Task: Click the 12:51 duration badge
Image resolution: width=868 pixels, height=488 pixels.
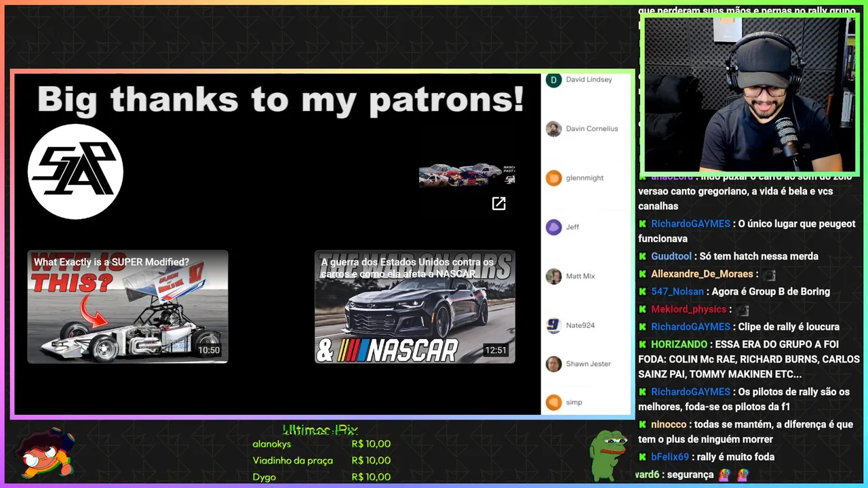Action: (x=496, y=350)
